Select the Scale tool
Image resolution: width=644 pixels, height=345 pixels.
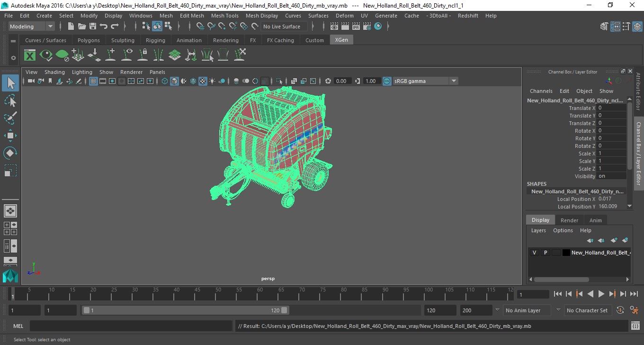(10, 171)
